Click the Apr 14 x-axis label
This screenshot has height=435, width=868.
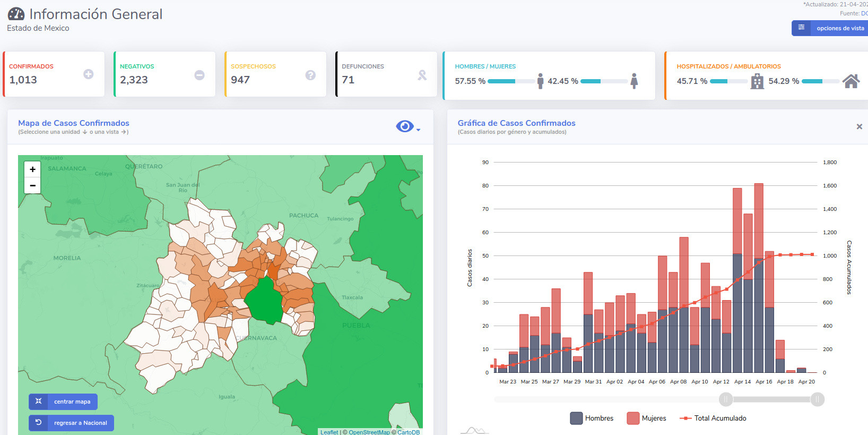[x=742, y=382]
